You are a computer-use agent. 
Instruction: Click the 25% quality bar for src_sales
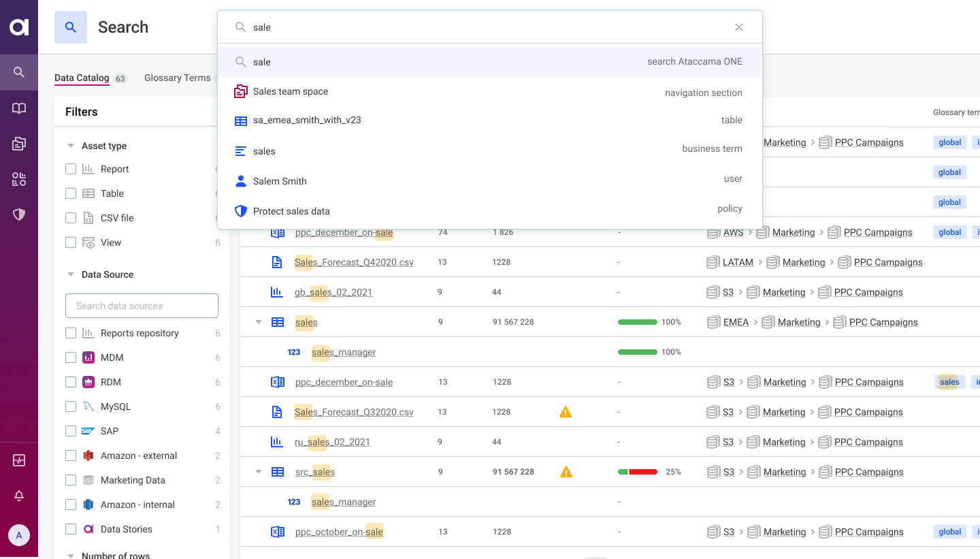pyautogui.click(x=637, y=472)
